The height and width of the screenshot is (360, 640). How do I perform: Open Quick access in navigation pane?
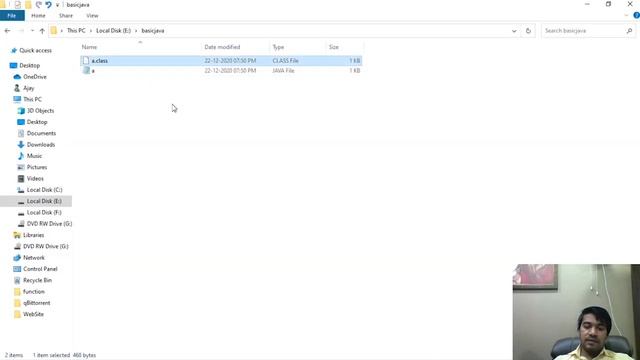36,51
